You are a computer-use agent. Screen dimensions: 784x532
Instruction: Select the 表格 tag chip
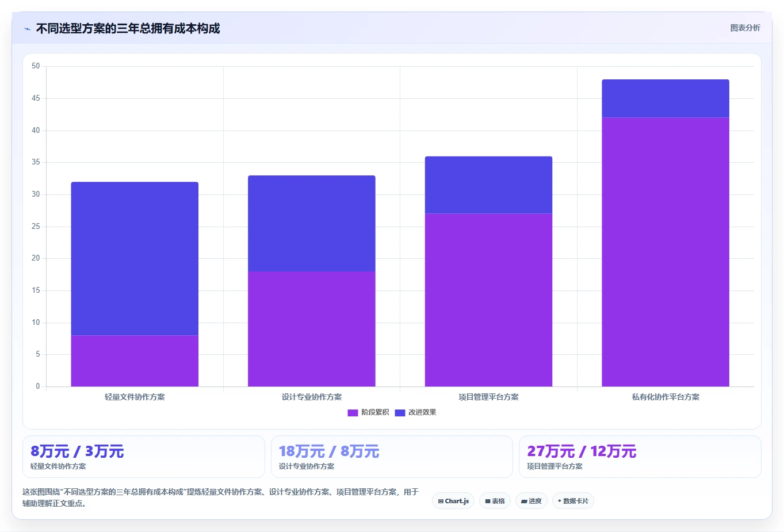[x=495, y=501]
